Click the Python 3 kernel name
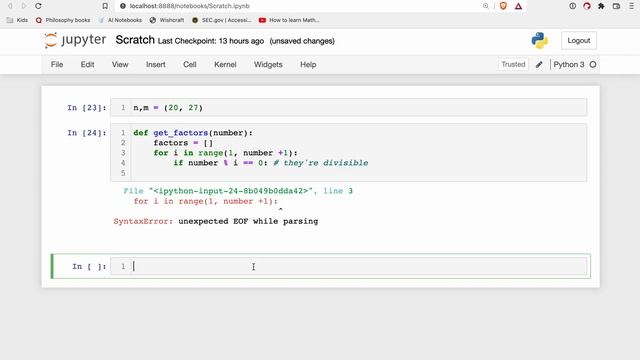 tap(569, 64)
